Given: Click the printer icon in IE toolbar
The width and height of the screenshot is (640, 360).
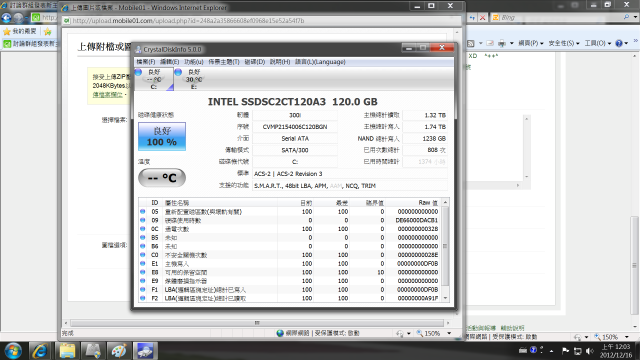Looking at the screenshot, I should point(502,43).
